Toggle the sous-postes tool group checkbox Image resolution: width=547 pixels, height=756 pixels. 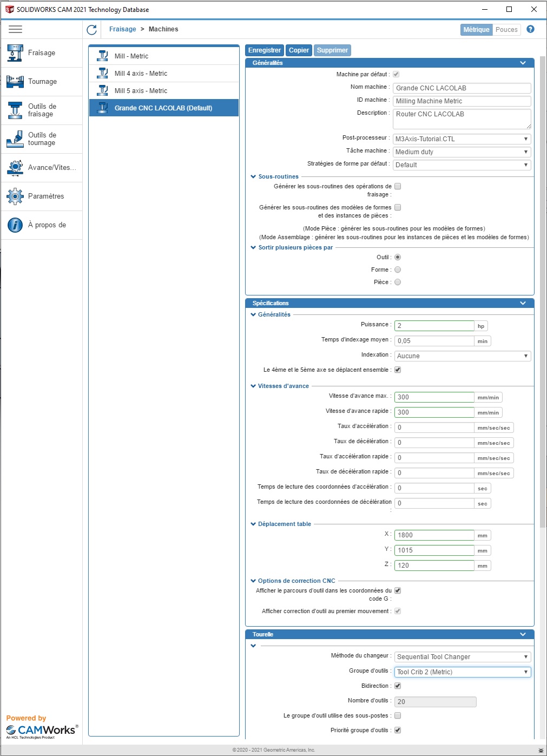coord(398,715)
